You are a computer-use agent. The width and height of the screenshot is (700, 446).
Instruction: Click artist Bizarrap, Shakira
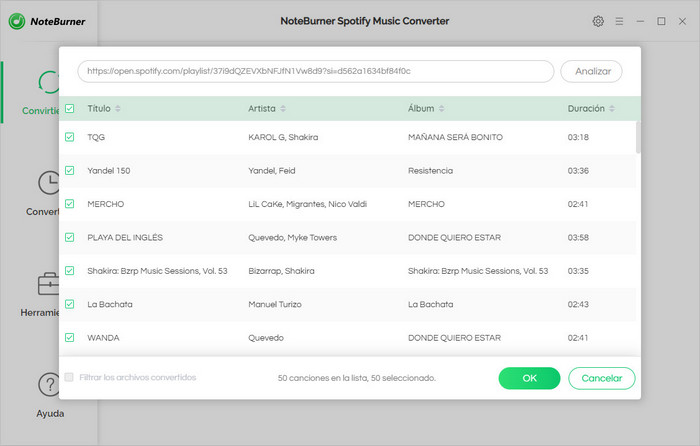[281, 271]
